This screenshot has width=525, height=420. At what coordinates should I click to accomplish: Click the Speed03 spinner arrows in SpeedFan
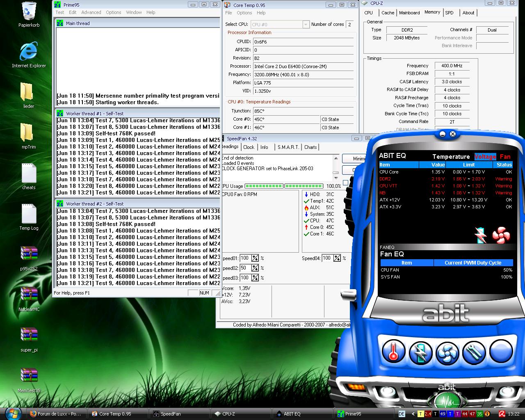(x=255, y=278)
